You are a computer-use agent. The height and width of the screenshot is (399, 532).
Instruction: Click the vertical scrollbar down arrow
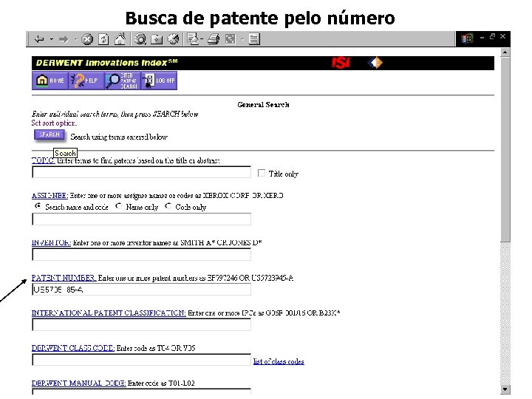tap(505, 389)
